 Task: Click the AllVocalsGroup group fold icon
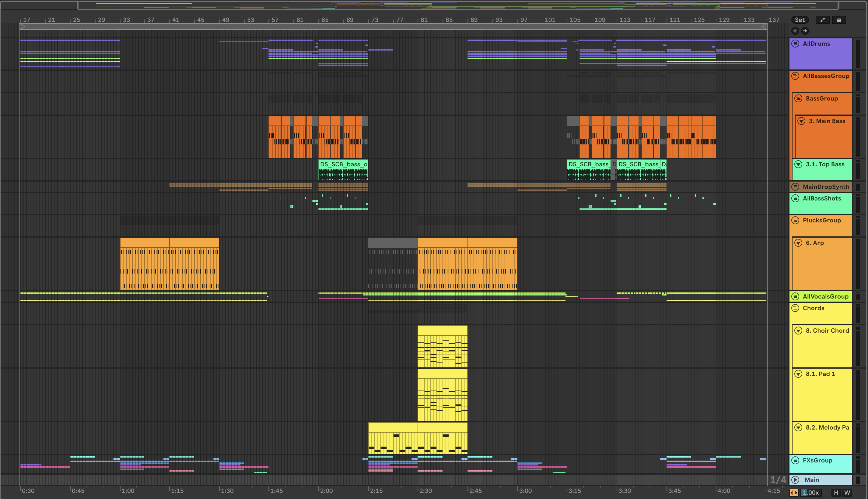click(x=795, y=296)
